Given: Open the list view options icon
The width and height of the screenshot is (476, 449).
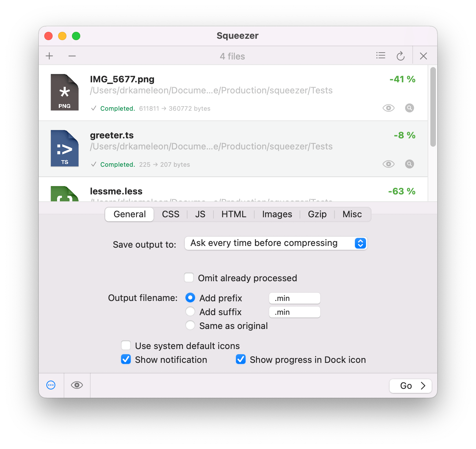Looking at the screenshot, I should tap(381, 55).
